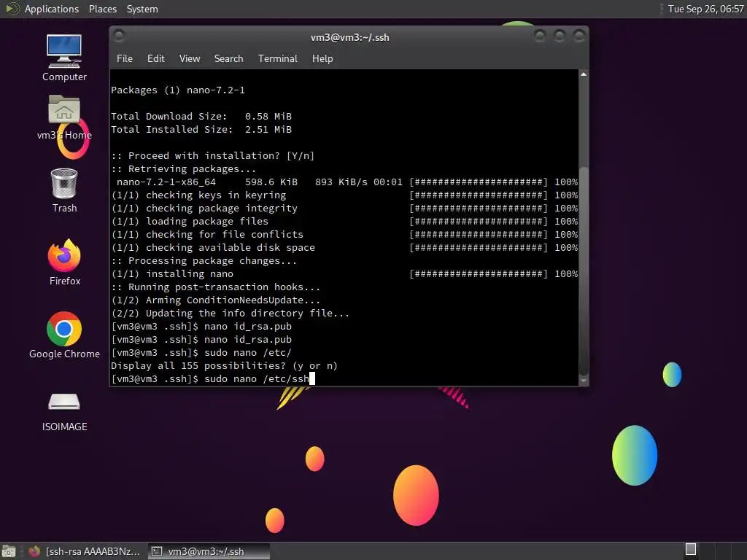Click 'Display all 155 possibilities?' text

[x=198, y=366]
